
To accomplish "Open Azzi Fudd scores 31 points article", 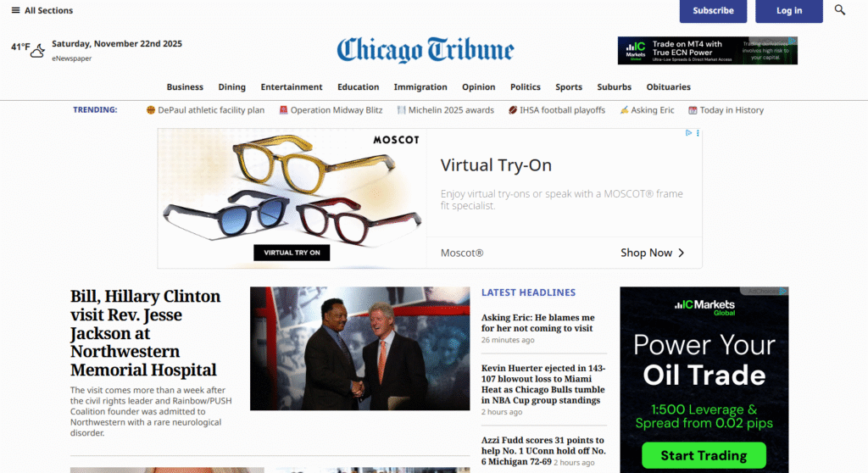I will pos(543,450).
